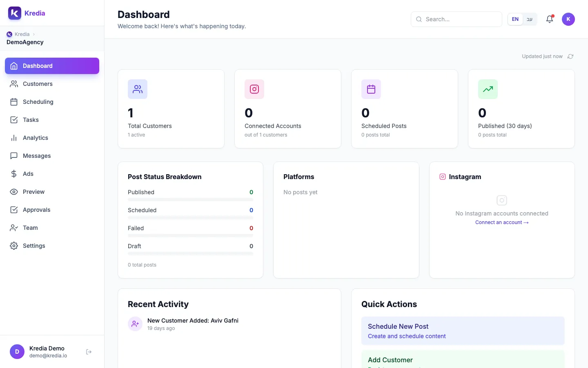Click the demo@kredia.io email text

tap(48, 356)
